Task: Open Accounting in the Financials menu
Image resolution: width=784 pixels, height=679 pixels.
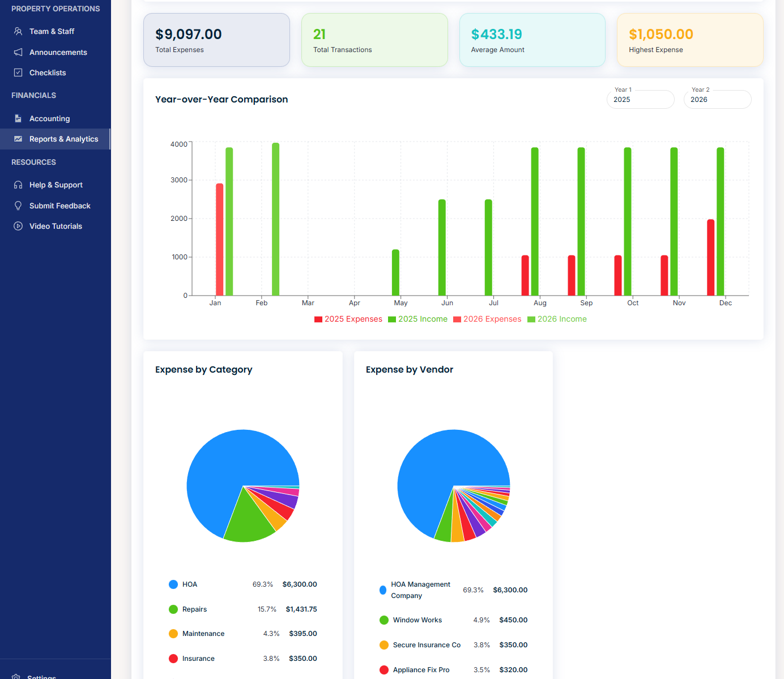Action: pyautogui.click(x=50, y=118)
